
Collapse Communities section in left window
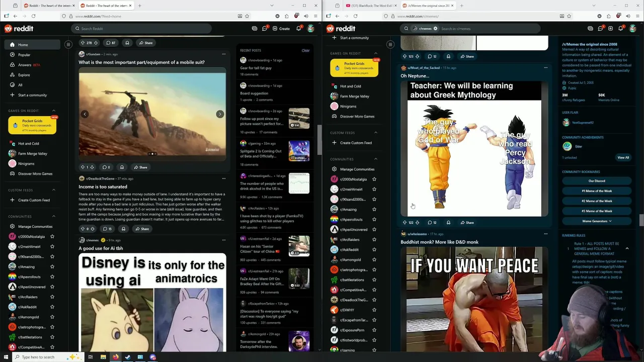pos(54,216)
